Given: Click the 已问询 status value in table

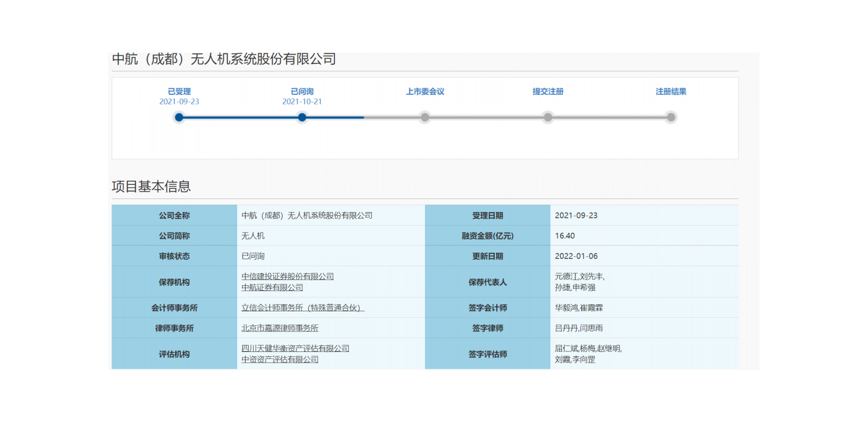Looking at the screenshot, I should pyautogui.click(x=253, y=256).
